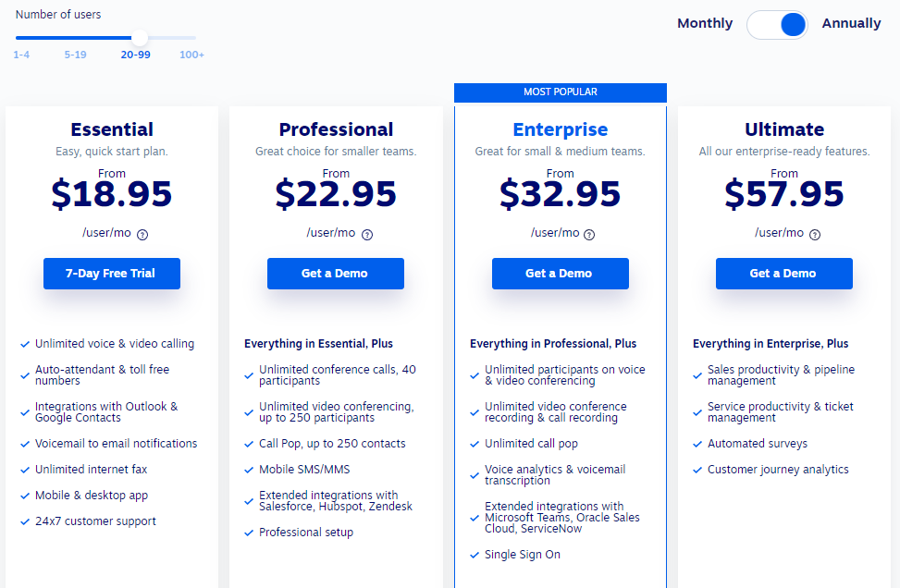Click checkmark next to Automated surveys
900x588 pixels.
697,444
